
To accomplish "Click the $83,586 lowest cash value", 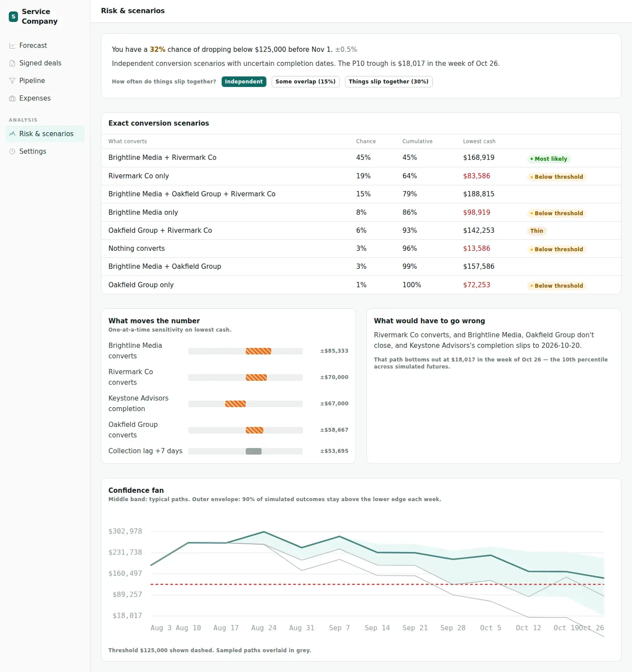I will (x=477, y=176).
